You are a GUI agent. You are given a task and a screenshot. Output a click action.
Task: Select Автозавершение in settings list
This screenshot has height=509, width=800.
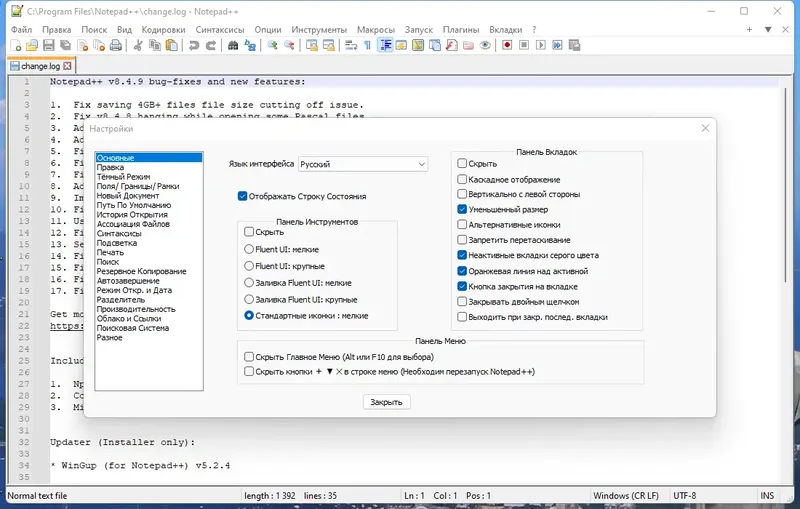coord(128,281)
